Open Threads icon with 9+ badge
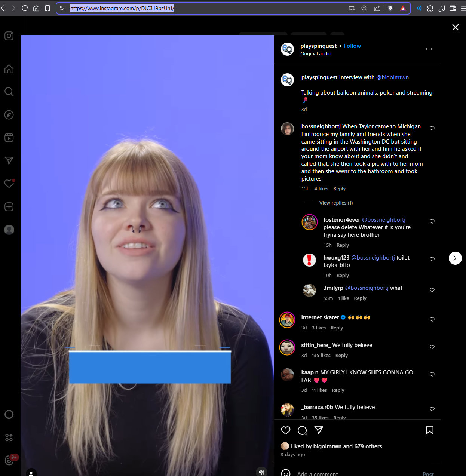466x476 pixels. click(10, 460)
